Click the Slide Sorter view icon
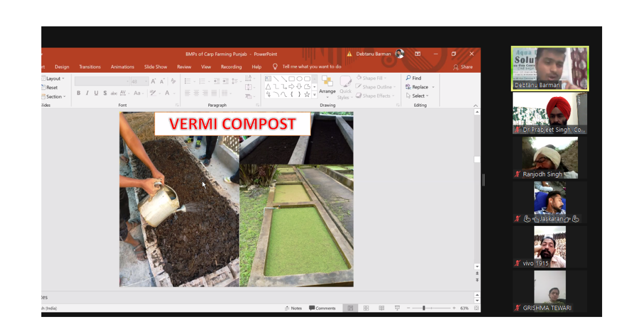This screenshot has height=333, width=644. click(x=366, y=308)
